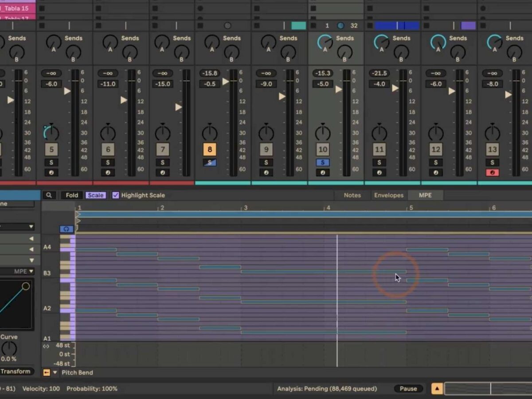Image resolution: width=532 pixels, height=399 pixels.
Task: Open the dropdown arrow beside Pitch Bend
Action: (x=55, y=372)
